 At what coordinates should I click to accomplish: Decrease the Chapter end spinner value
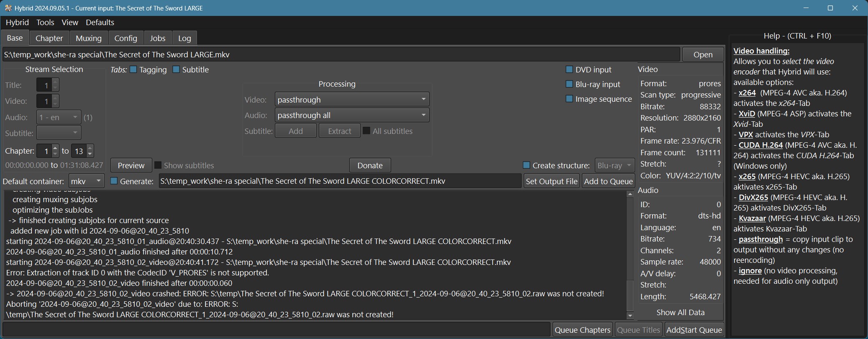click(x=90, y=154)
